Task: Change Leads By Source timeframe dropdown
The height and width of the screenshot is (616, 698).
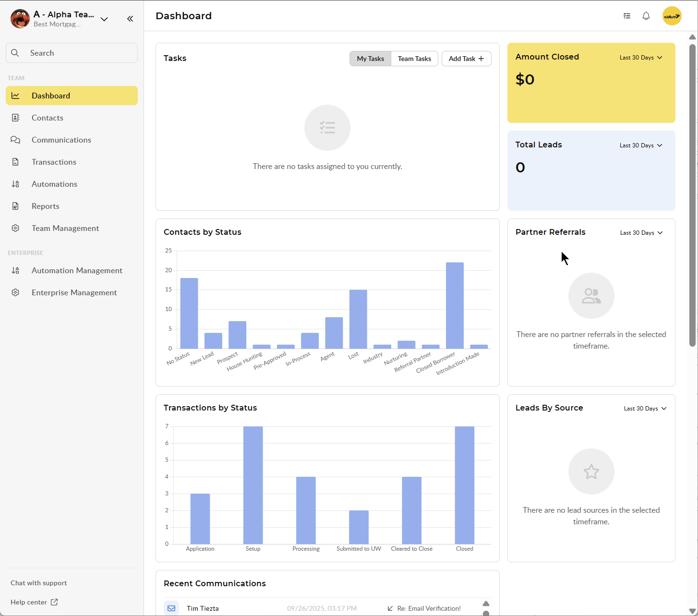Action: pos(645,409)
